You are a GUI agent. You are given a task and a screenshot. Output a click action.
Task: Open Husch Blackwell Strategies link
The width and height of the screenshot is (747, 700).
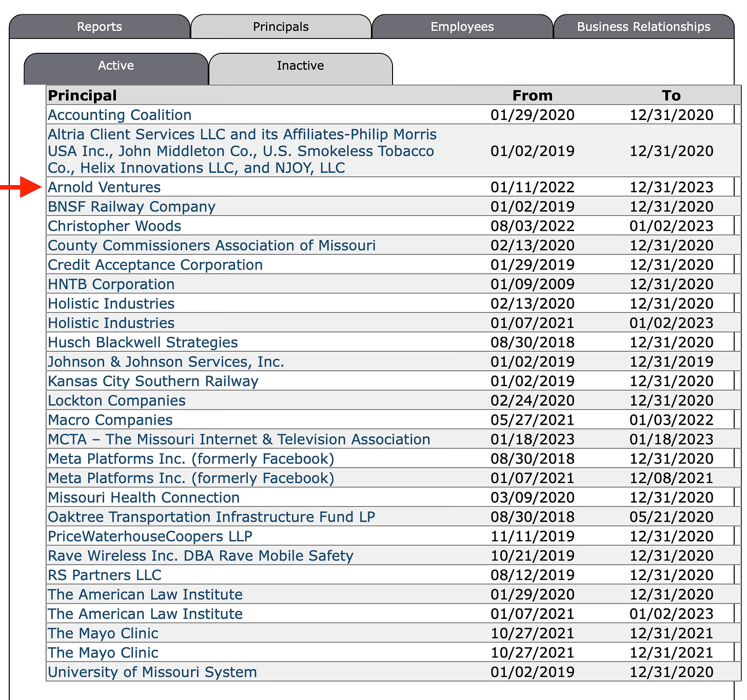143,343
